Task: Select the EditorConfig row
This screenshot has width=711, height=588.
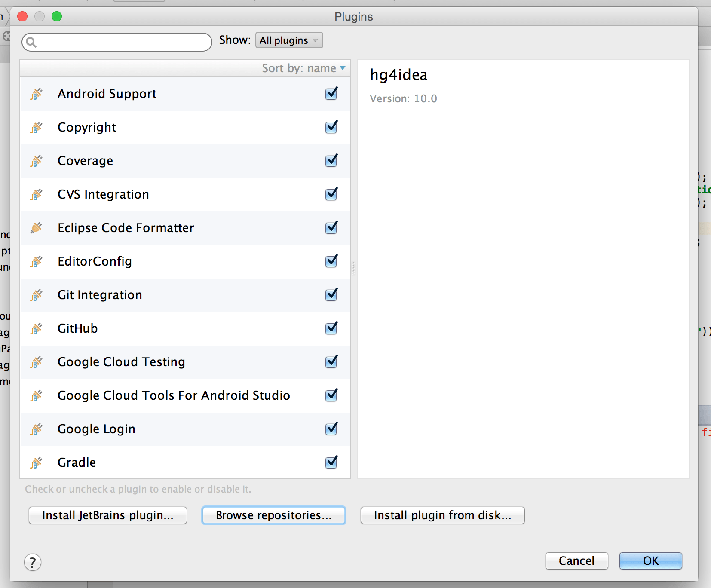Action: (185, 261)
